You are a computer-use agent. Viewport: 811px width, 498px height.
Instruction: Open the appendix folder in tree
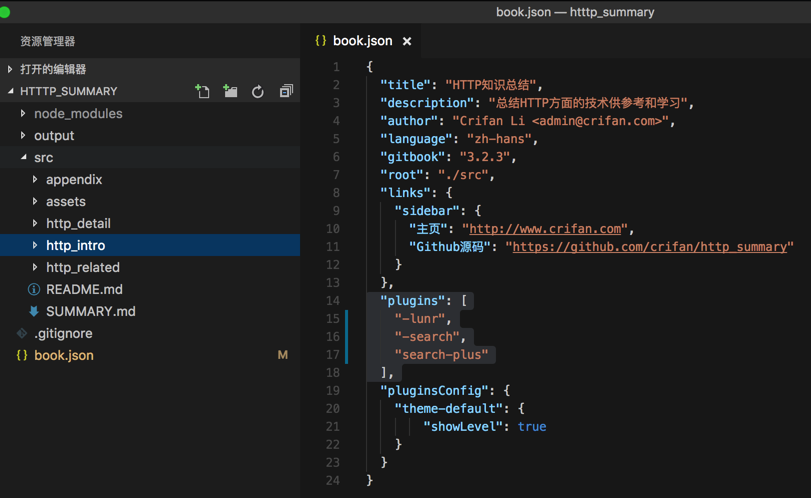tap(74, 179)
